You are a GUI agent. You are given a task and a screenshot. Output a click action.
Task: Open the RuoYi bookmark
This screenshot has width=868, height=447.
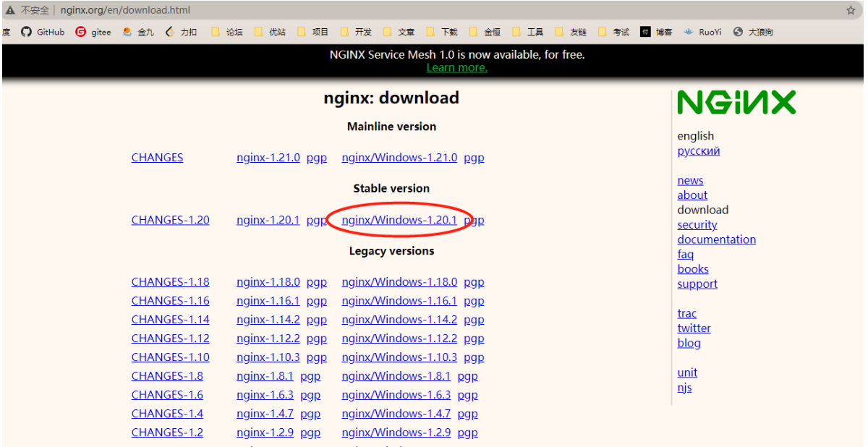702,32
